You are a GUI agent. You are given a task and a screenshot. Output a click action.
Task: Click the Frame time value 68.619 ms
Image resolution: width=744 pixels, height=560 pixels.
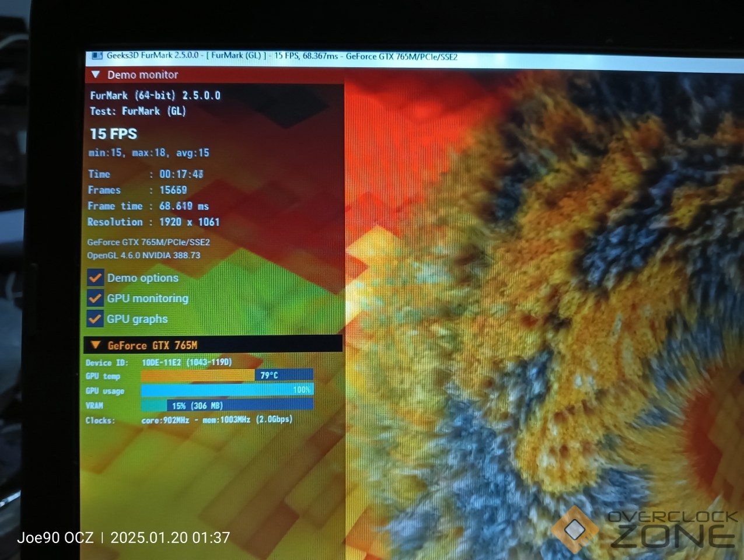[184, 206]
